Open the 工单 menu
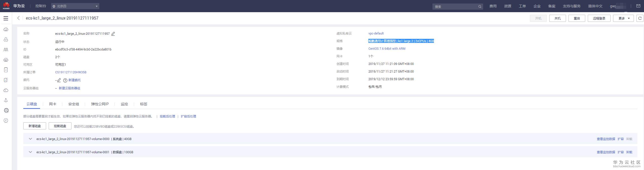 tap(522, 6)
